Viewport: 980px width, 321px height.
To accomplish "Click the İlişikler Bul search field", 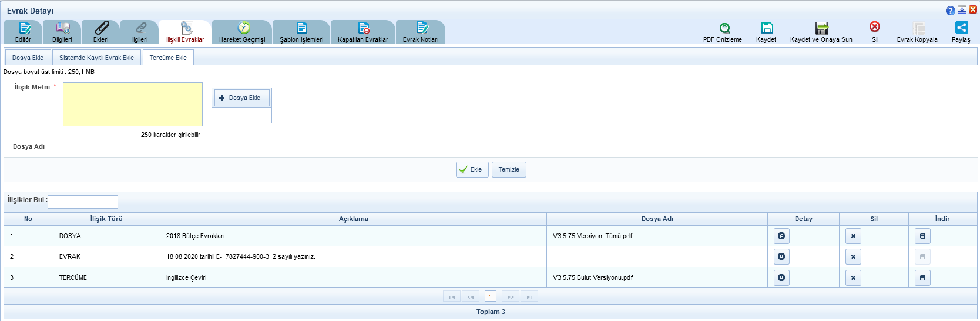I will [83, 202].
